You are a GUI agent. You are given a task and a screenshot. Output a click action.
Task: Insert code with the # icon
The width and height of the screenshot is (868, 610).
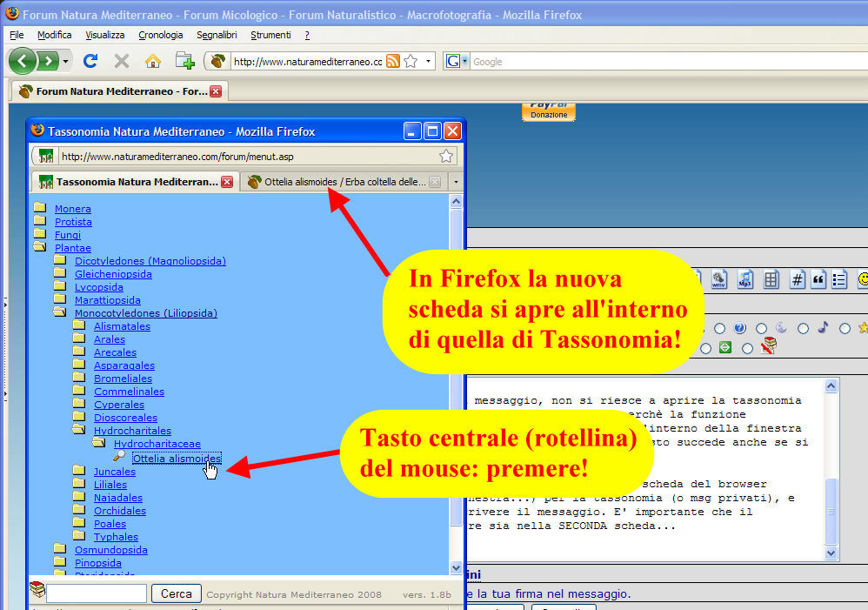(x=798, y=279)
